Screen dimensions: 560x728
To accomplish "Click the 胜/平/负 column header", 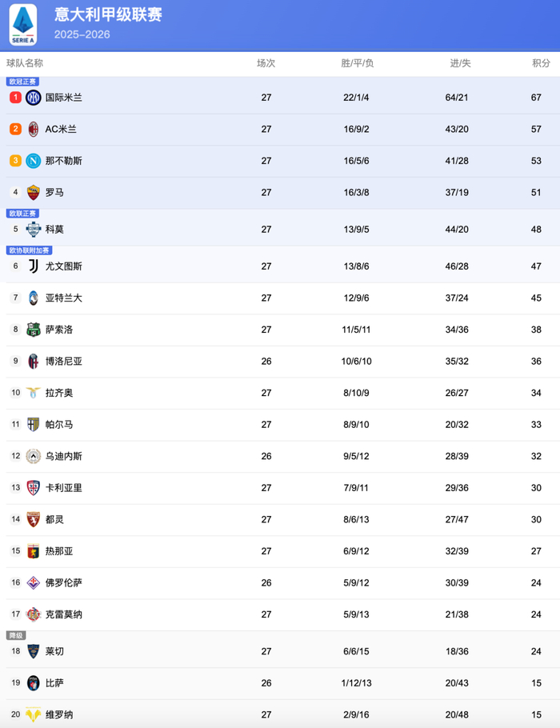I will point(357,63).
